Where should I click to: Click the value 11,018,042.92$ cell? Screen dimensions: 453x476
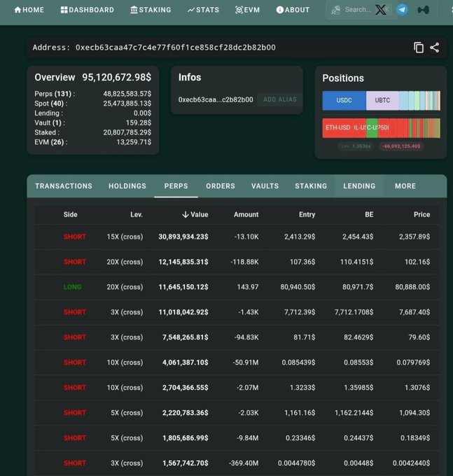coord(183,312)
